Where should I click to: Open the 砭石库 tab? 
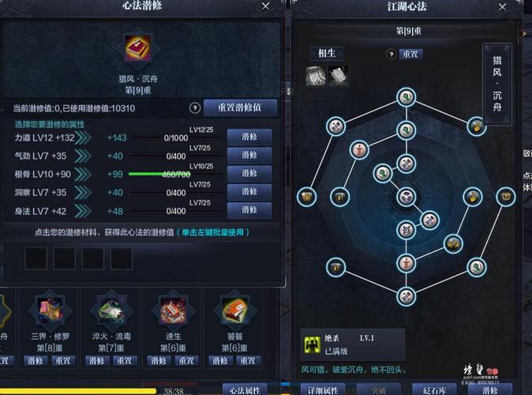coord(434,390)
